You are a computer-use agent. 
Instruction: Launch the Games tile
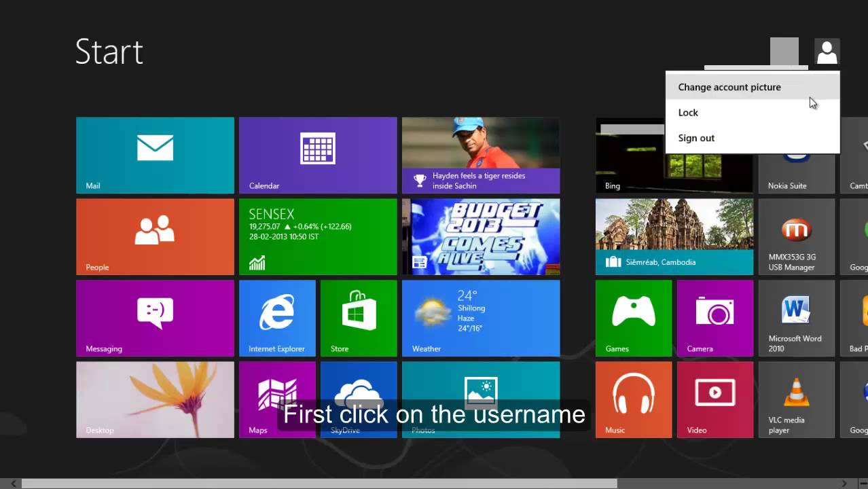click(x=634, y=319)
